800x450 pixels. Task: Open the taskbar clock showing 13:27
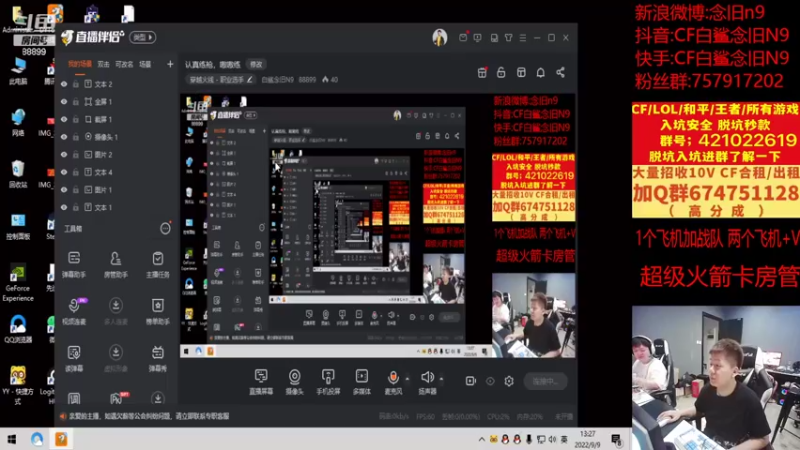(x=588, y=439)
